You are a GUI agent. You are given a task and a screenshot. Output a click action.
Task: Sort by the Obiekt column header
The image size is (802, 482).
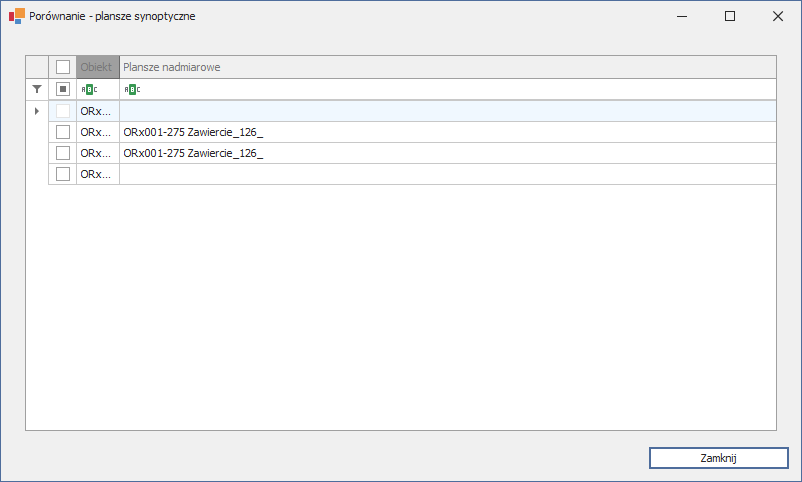pyautogui.click(x=98, y=67)
